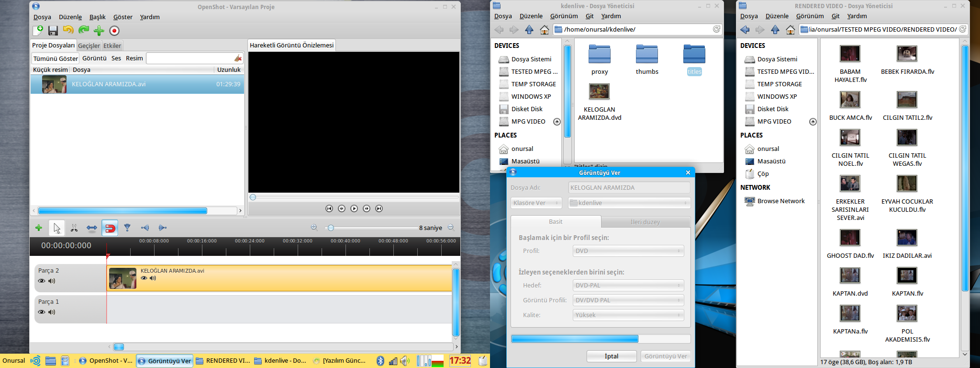Click the add marker icon
Screen dimensions: 980x368
[x=127, y=228]
